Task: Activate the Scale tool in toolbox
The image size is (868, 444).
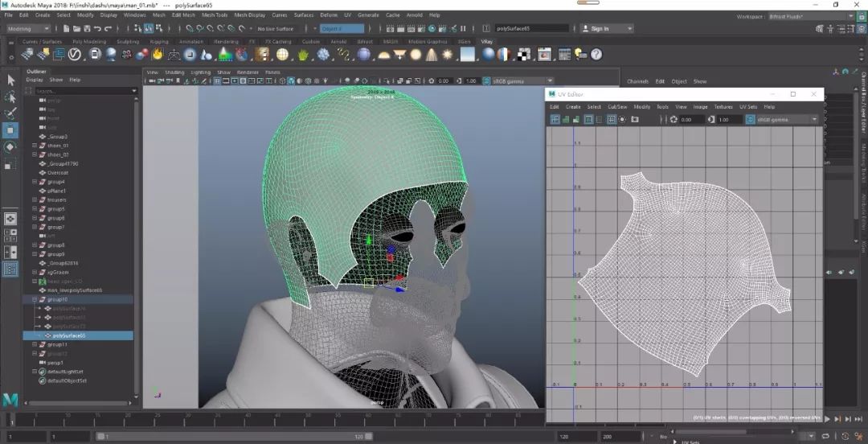Action: click(10, 164)
